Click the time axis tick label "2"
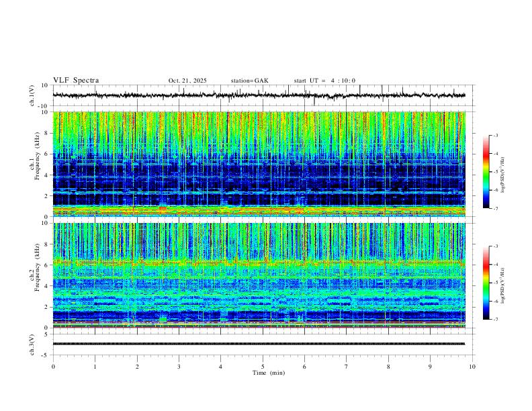The height and width of the screenshot is (411, 532). pyautogui.click(x=137, y=367)
